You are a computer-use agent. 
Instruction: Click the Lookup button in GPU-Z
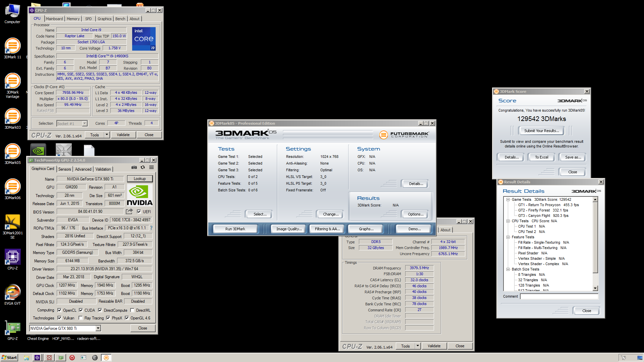coord(140,179)
